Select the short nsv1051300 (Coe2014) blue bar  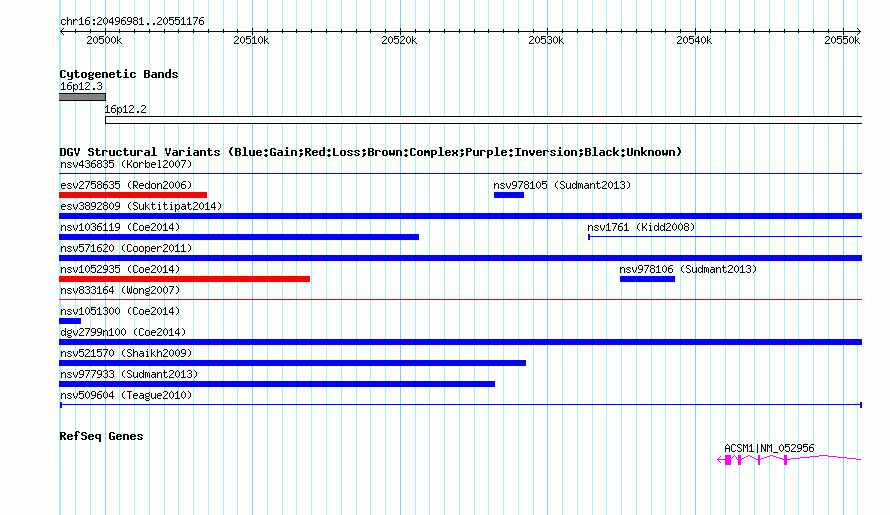70,321
